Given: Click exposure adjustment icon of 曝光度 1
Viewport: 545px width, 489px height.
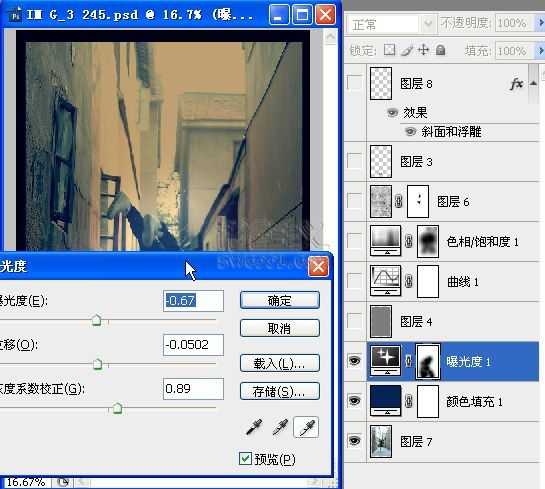Looking at the screenshot, I should click(x=386, y=360).
